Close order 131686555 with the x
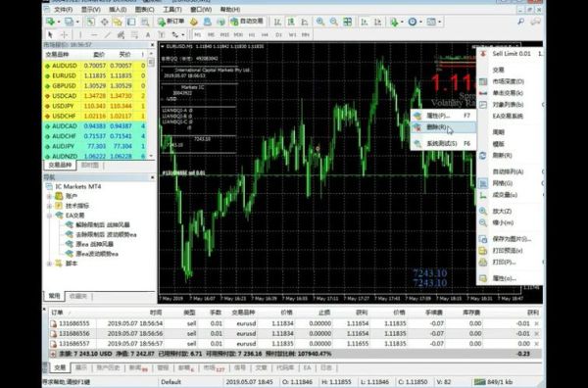 click(x=537, y=323)
